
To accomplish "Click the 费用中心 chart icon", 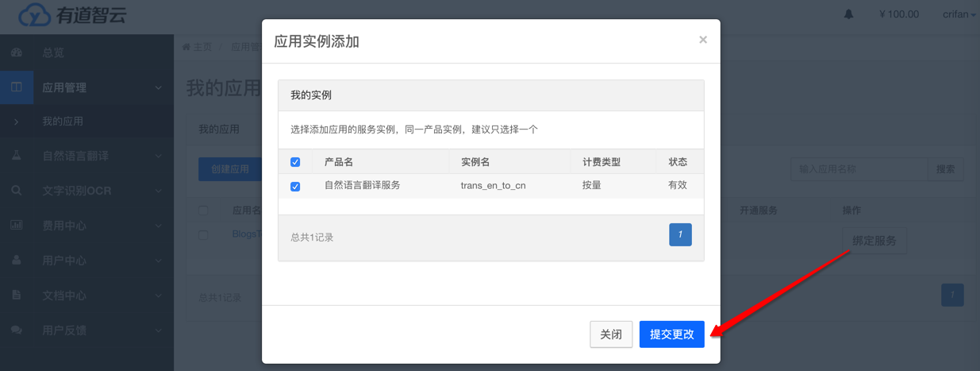I will pyautogui.click(x=17, y=226).
